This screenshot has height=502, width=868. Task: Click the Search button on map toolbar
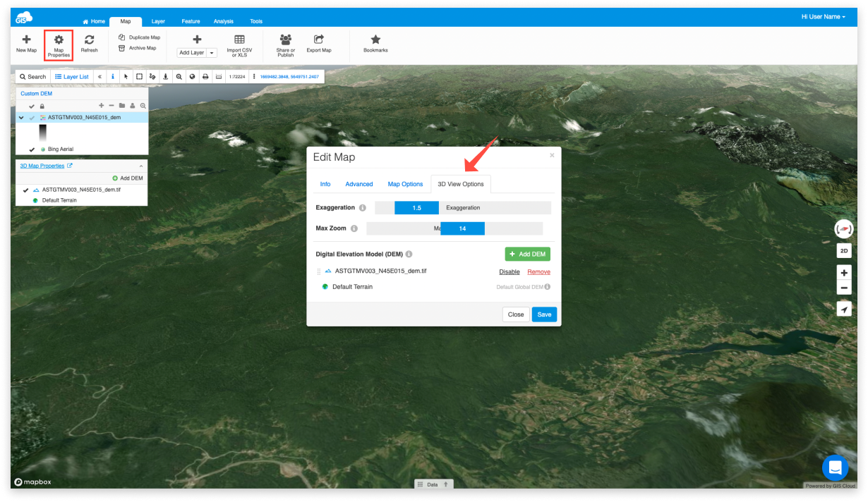pyautogui.click(x=32, y=76)
